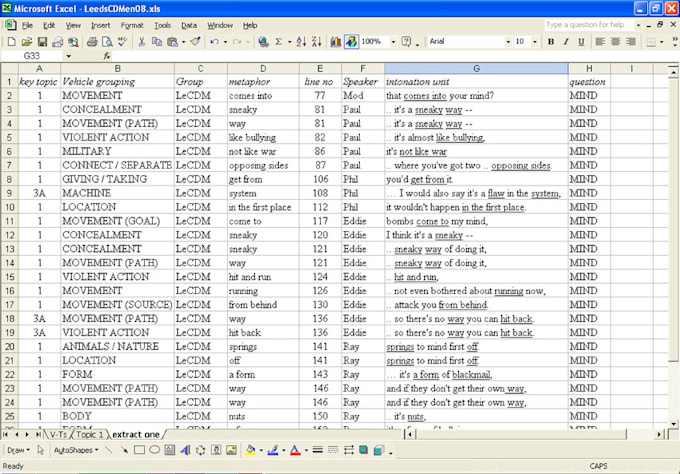Align text right

tap(631, 42)
